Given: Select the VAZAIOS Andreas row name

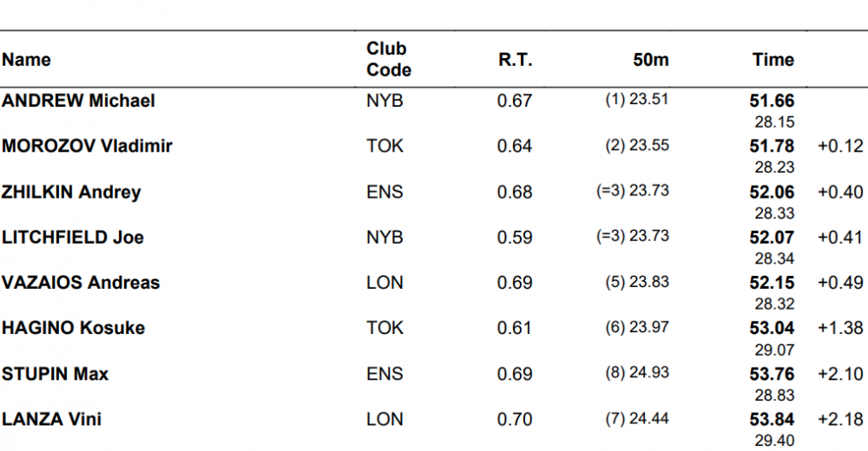Looking at the screenshot, I should (x=81, y=283).
